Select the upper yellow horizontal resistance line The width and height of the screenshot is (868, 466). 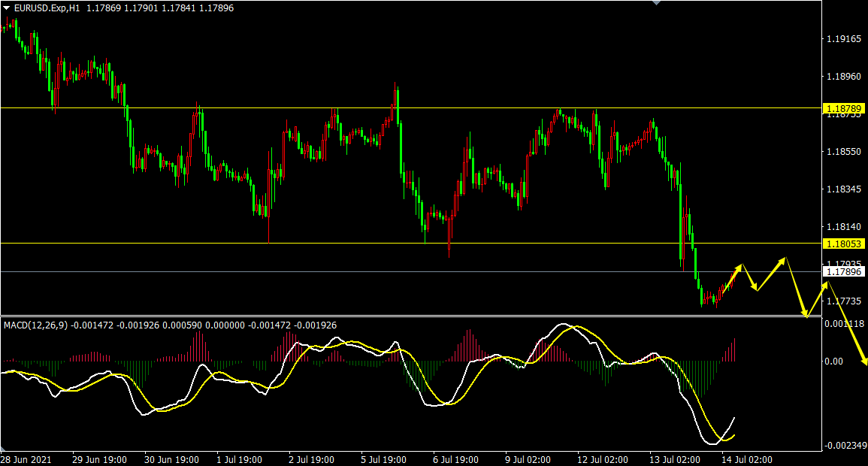[411, 108]
